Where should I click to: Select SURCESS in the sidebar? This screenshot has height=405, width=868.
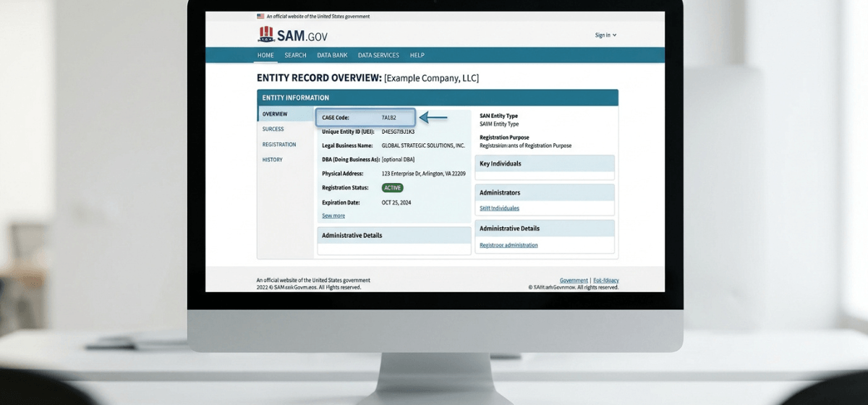click(x=273, y=129)
